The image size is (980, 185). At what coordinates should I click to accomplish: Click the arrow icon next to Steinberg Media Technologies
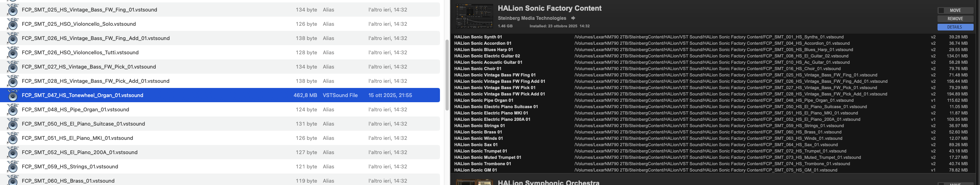coord(573,18)
